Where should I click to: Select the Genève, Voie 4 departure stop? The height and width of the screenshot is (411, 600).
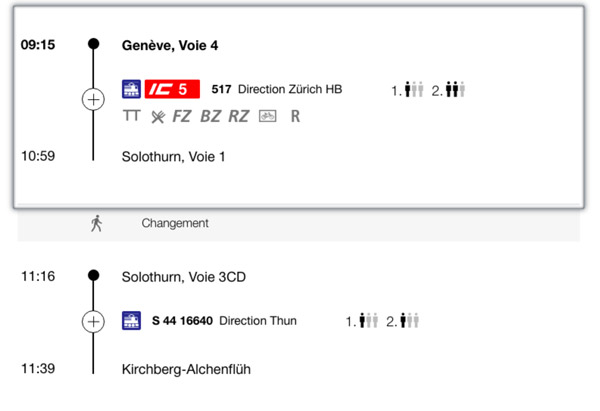click(x=170, y=46)
